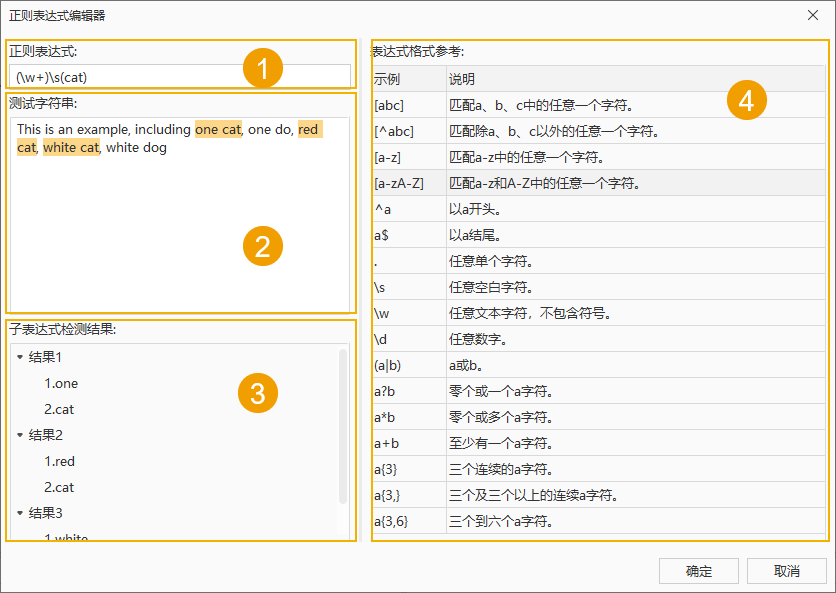Select the 1.one sub-result item
Image resolution: width=836 pixels, height=593 pixels.
[x=61, y=384]
